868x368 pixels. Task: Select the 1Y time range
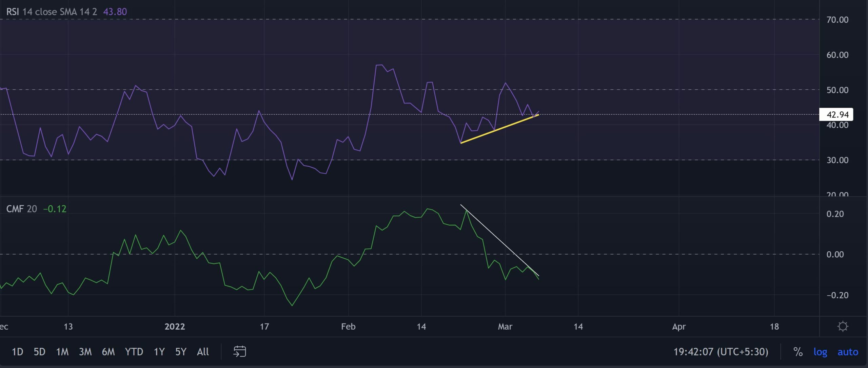click(159, 352)
